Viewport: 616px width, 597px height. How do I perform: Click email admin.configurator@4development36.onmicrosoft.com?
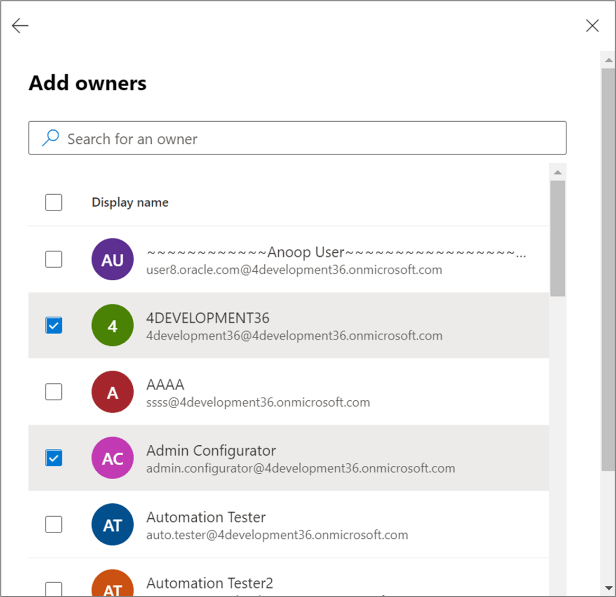pyautogui.click(x=301, y=468)
